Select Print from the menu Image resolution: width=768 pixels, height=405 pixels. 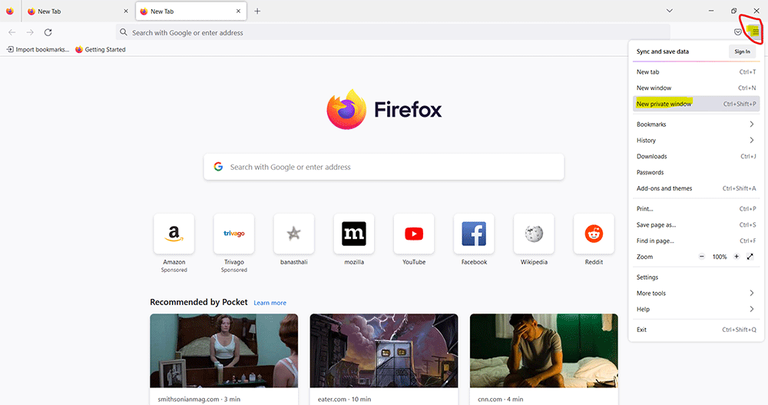(696, 209)
